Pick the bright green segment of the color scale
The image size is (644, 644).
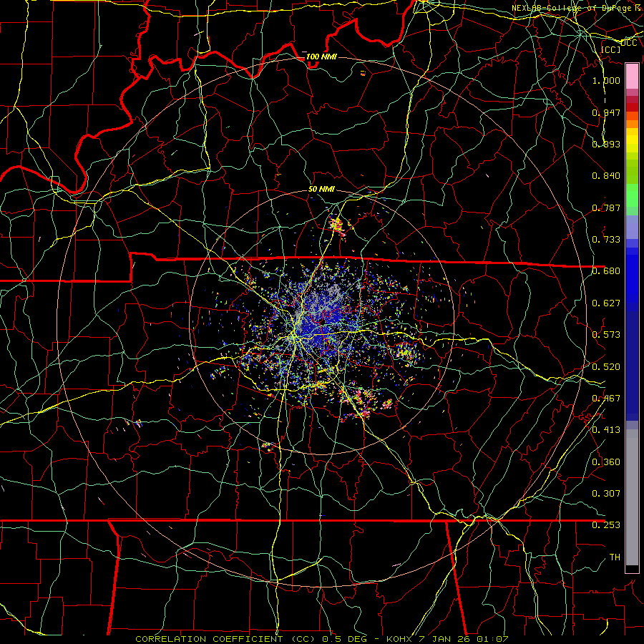point(632,195)
